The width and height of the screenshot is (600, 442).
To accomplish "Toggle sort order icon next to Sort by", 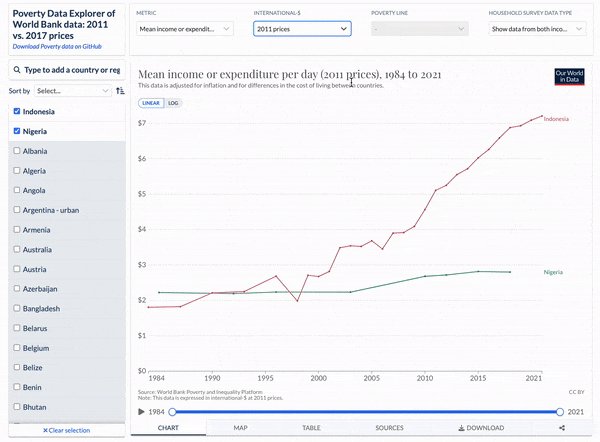I will coord(120,91).
